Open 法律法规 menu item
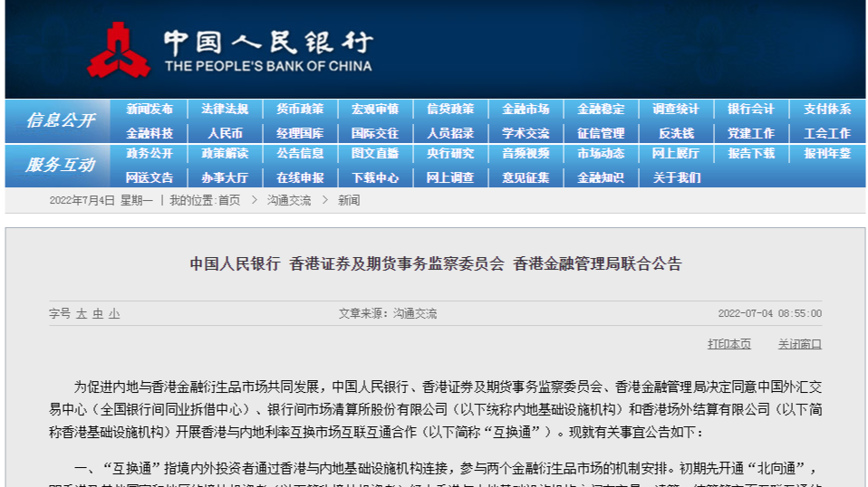868x487 pixels. 225,109
